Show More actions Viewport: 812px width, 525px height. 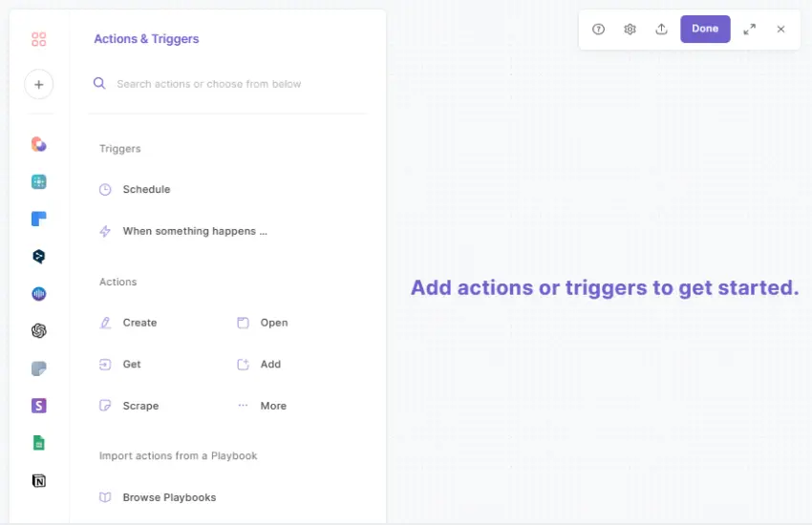(x=262, y=406)
